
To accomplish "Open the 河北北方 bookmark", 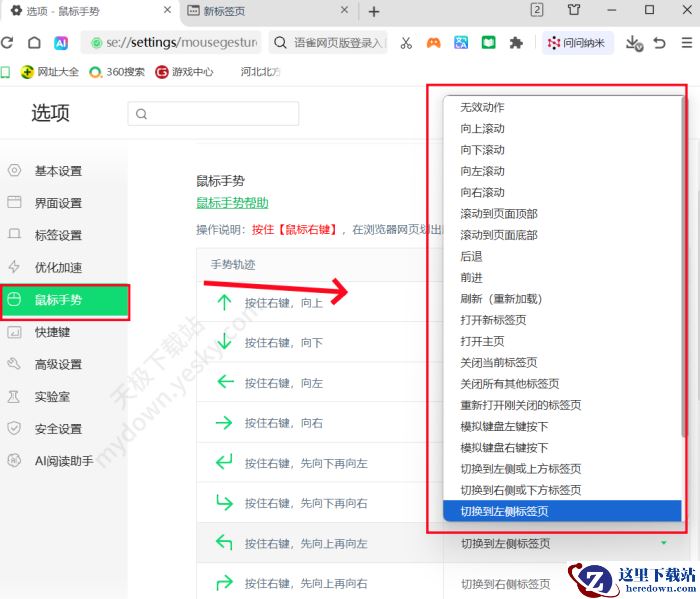I will 260,72.
